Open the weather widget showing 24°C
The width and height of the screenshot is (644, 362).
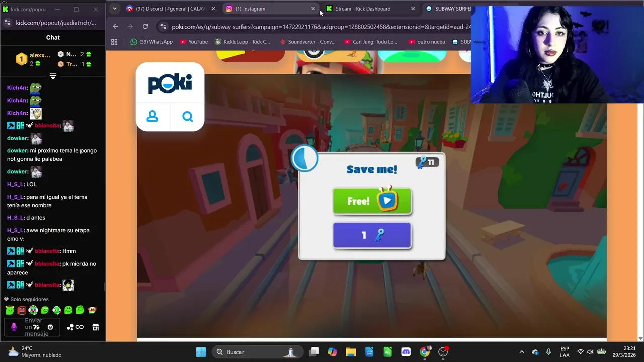[35, 352]
